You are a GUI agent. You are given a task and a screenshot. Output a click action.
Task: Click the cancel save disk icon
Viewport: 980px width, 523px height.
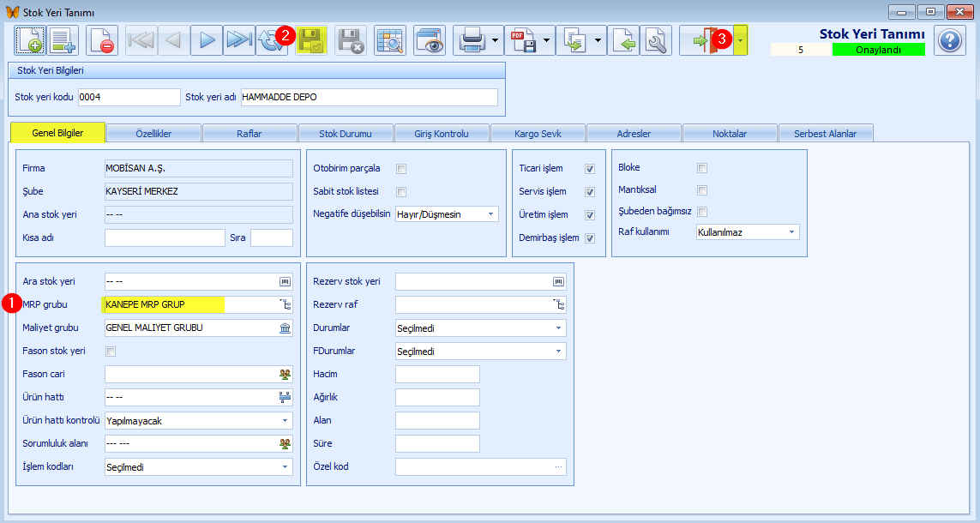[351, 40]
